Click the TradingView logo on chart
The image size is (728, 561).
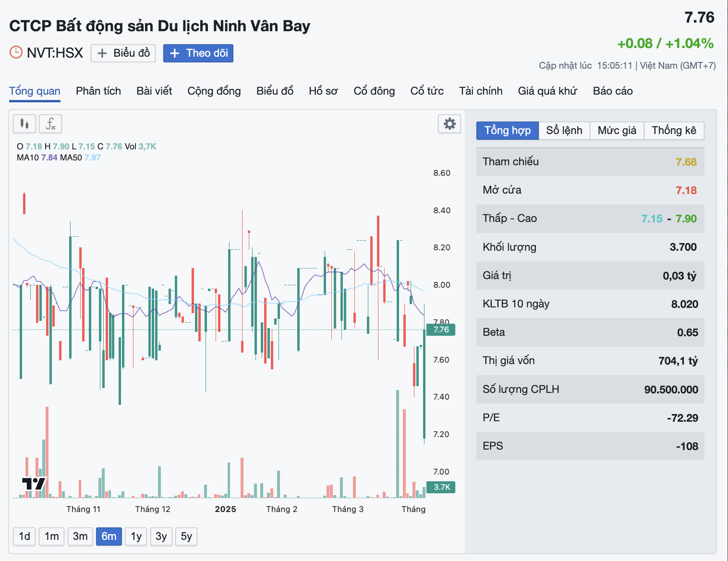(34, 484)
